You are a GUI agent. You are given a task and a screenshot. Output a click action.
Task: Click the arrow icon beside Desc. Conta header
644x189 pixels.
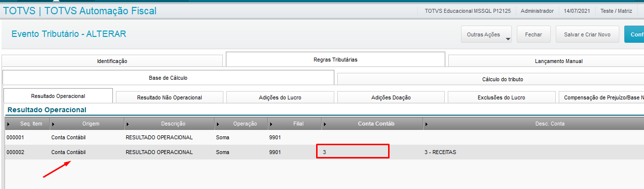[427, 124]
